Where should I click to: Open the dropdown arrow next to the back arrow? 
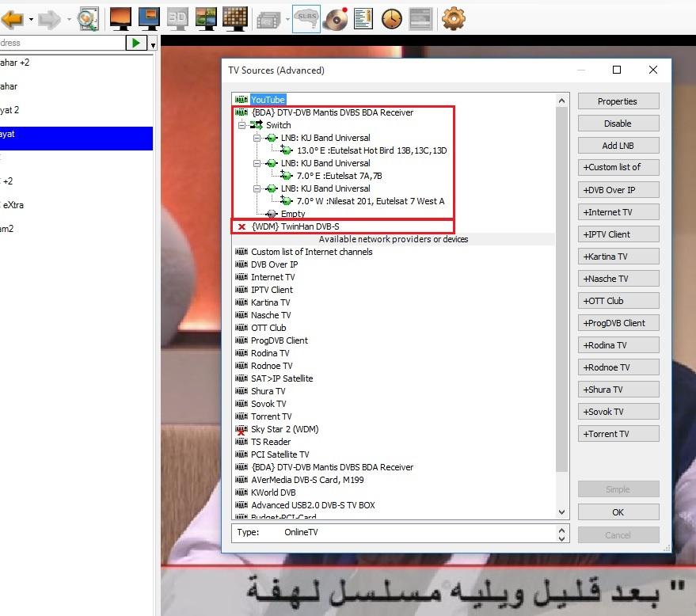click(31, 20)
